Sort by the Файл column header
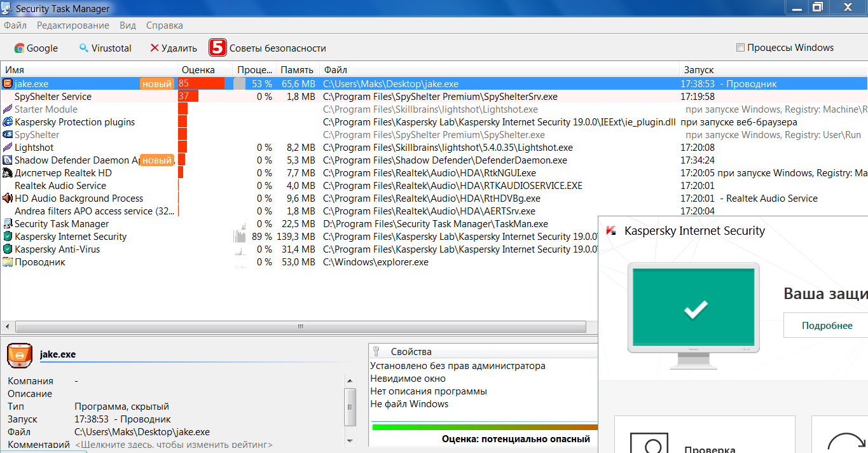868x453 pixels. click(x=500, y=70)
